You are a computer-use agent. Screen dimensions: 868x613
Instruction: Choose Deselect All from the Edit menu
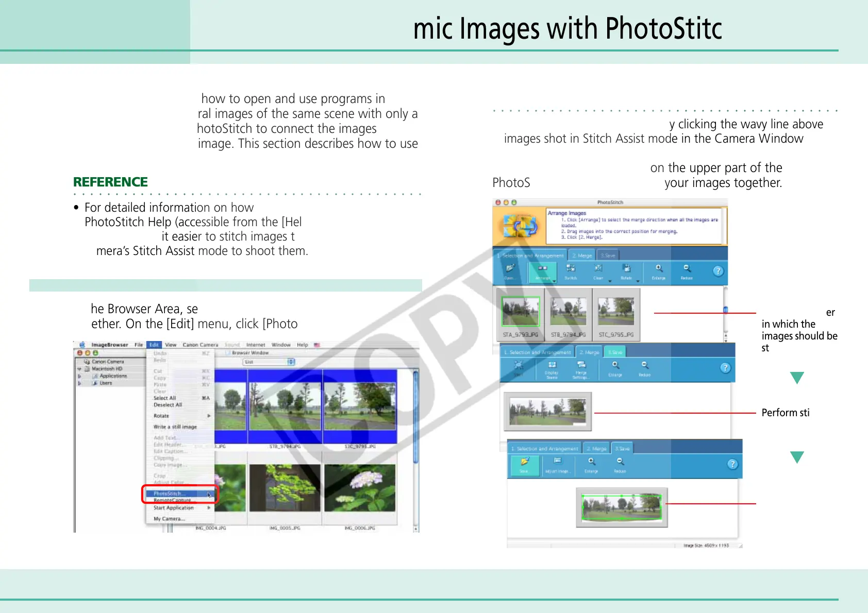click(180, 405)
